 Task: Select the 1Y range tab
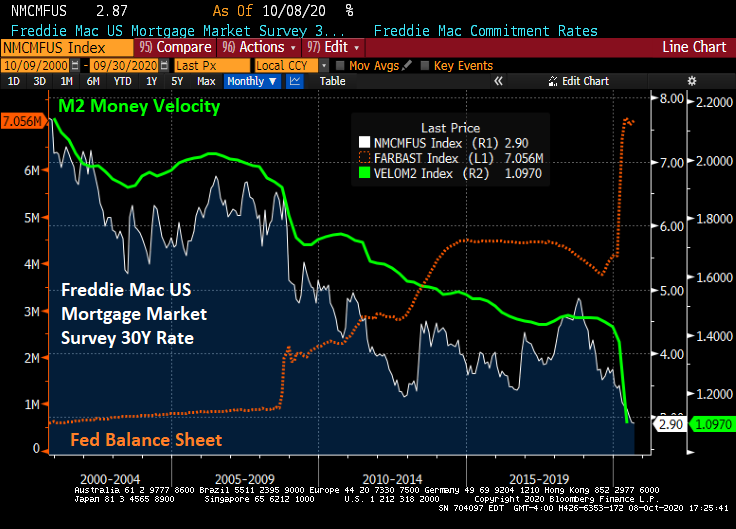(x=151, y=81)
